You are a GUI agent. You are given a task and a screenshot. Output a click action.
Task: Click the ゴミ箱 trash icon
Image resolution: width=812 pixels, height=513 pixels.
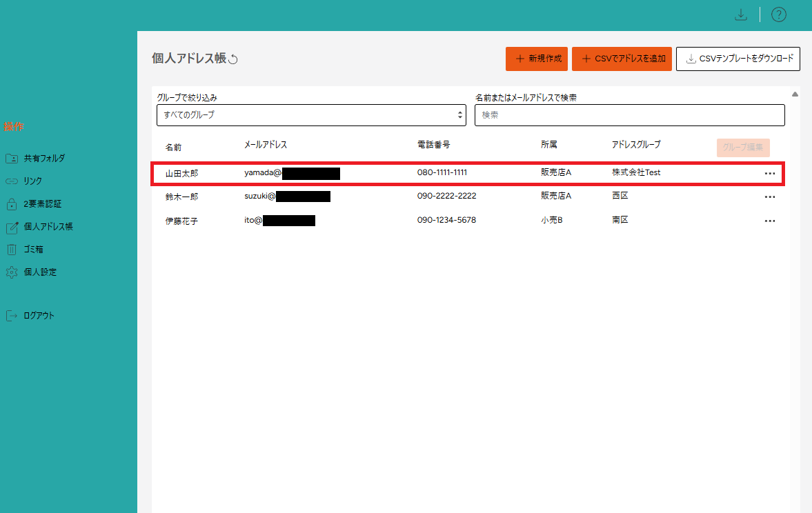(12, 250)
